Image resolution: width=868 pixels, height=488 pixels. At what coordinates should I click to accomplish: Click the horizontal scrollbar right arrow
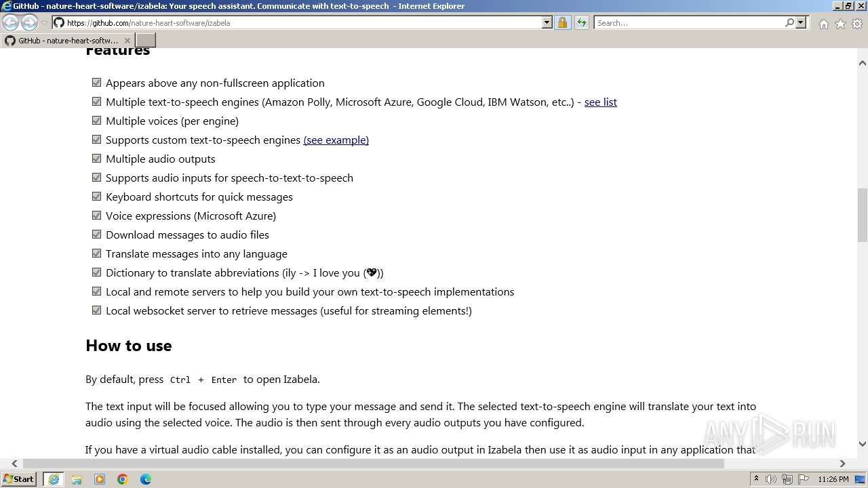(x=842, y=464)
